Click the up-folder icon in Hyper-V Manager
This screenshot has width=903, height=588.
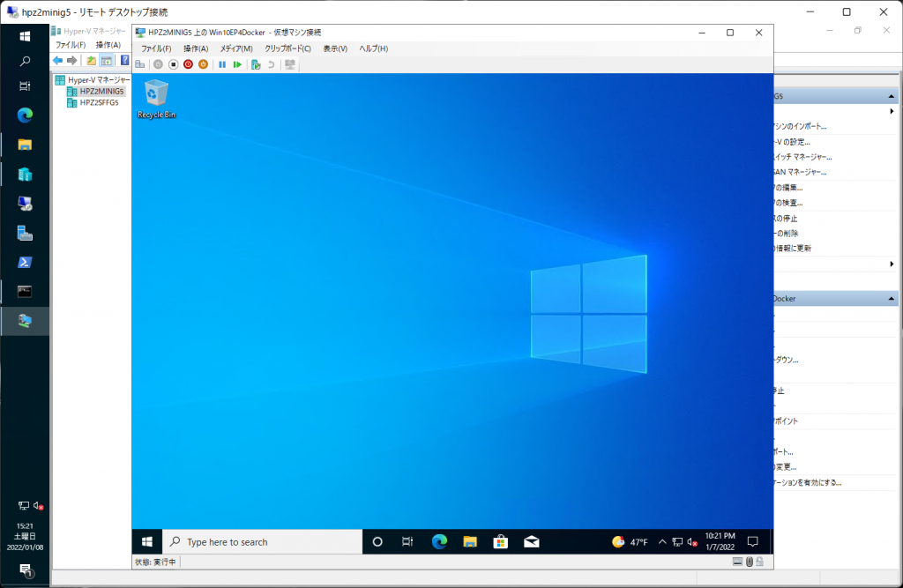91,60
